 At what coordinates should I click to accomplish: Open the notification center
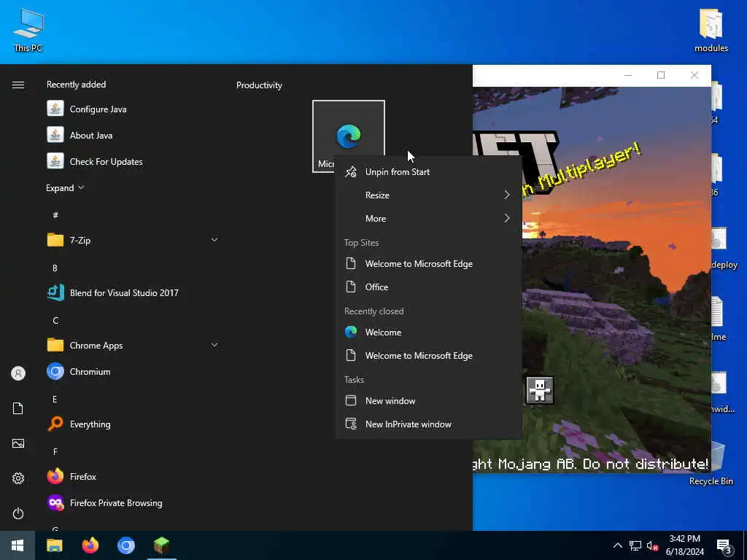(724, 546)
